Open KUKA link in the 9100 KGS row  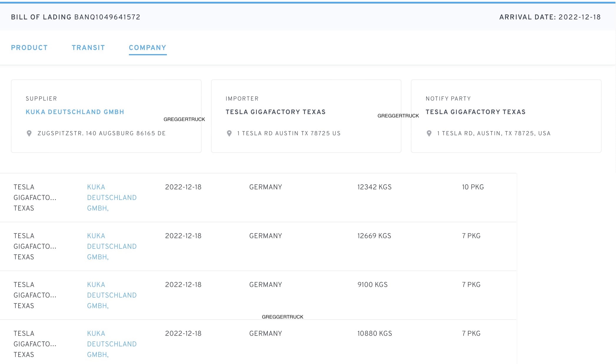[x=112, y=295]
